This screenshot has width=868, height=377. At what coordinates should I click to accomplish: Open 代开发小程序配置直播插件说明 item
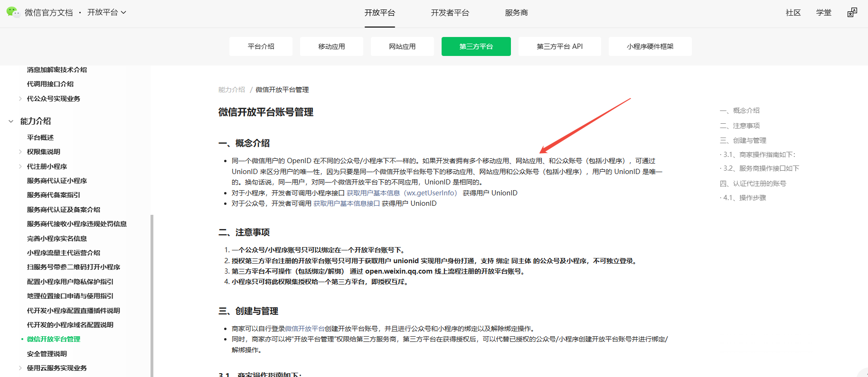(x=74, y=311)
